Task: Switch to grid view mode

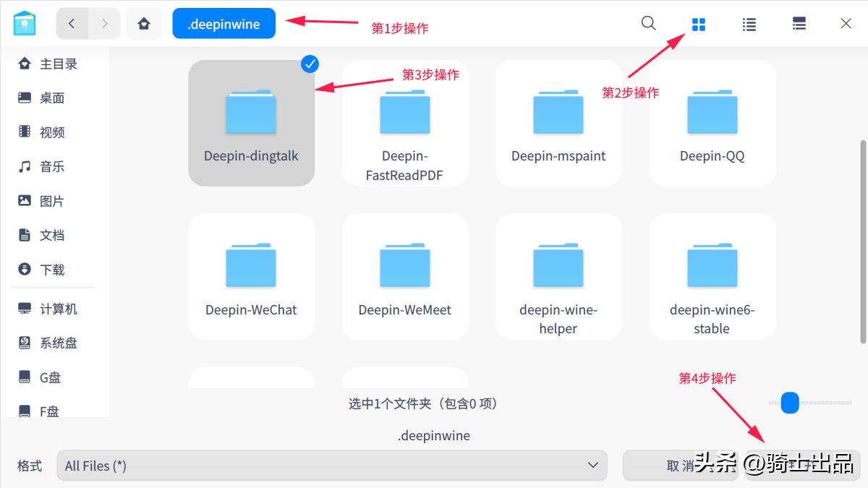Action: point(698,23)
